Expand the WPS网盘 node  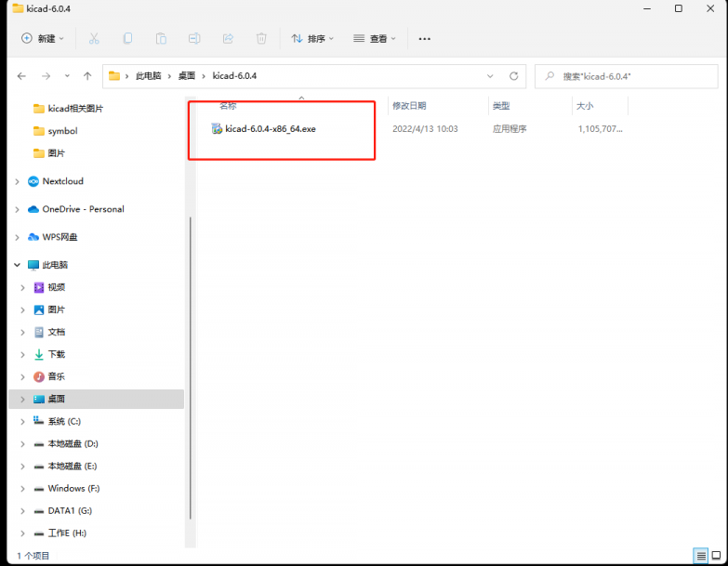point(17,237)
